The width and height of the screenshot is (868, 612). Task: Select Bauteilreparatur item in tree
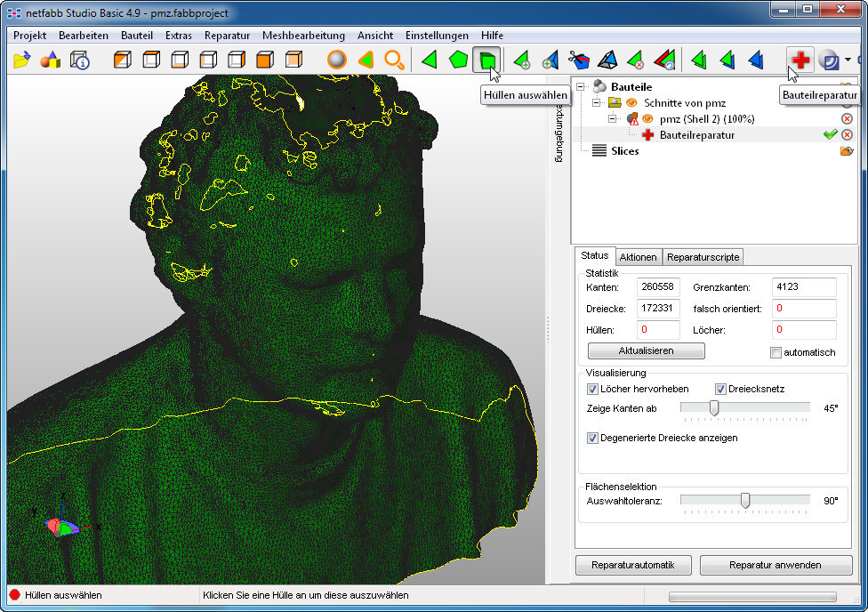[697, 135]
